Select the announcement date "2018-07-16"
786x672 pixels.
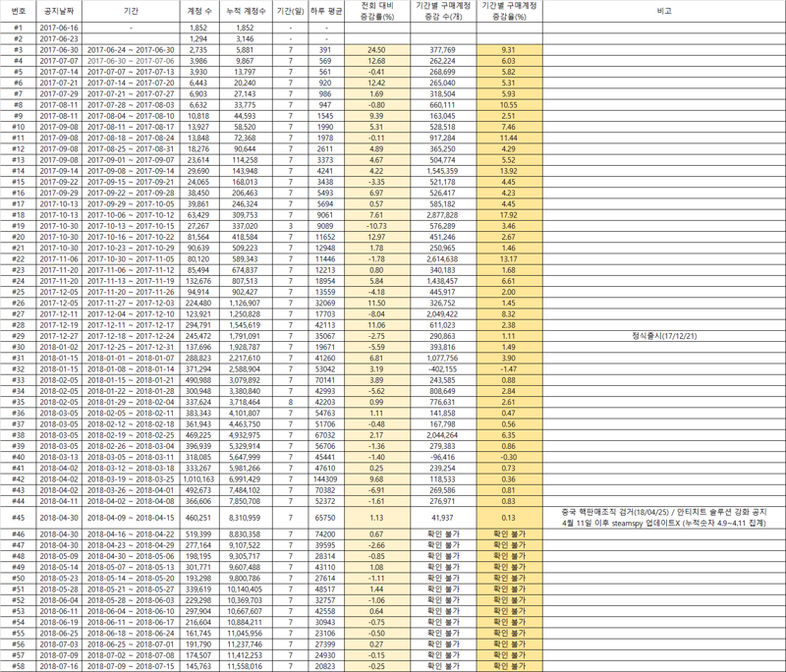[59, 666]
